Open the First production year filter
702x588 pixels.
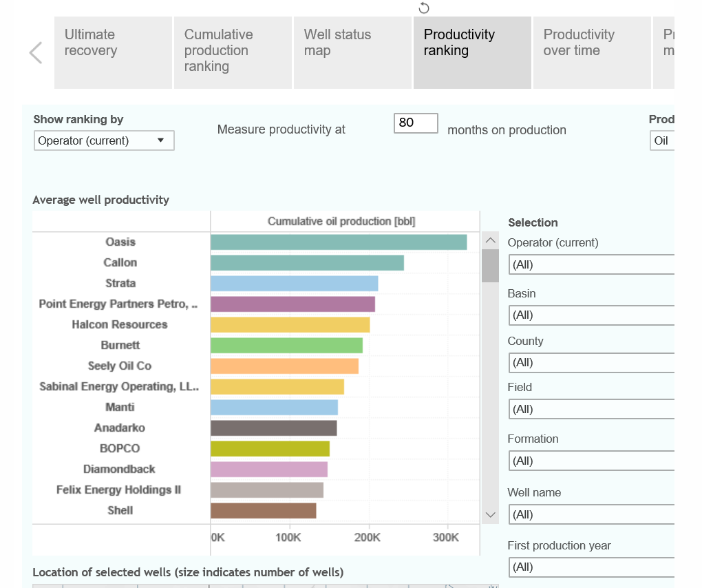(591, 567)
